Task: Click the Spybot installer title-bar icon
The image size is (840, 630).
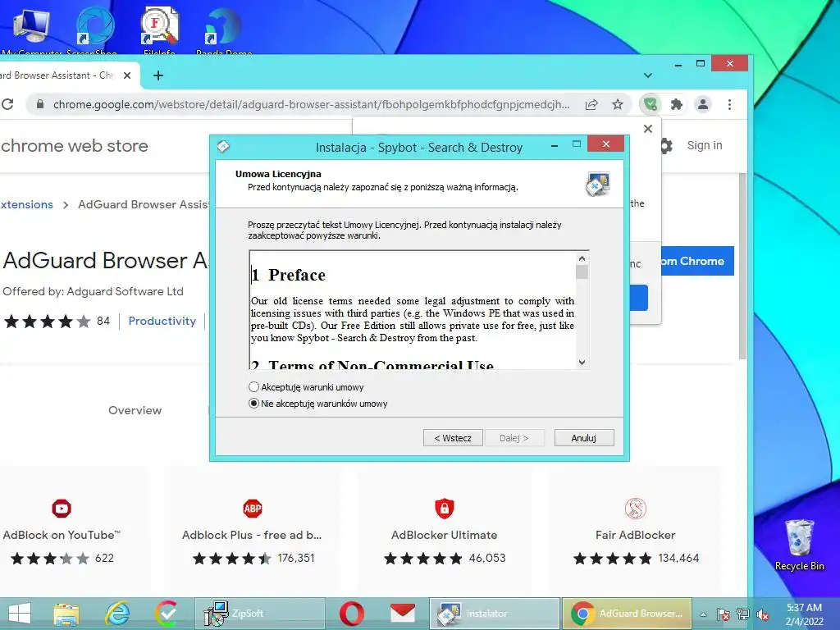Action: coord(223,146)
